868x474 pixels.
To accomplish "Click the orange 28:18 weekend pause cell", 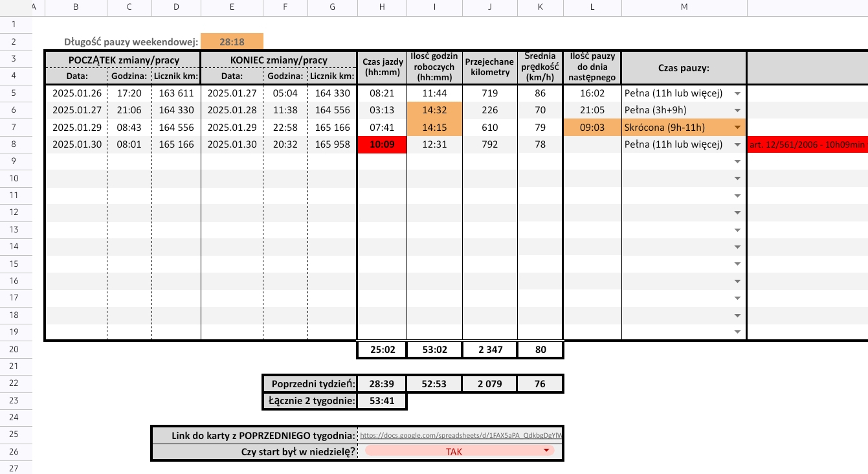I will [x=232, y=42].
